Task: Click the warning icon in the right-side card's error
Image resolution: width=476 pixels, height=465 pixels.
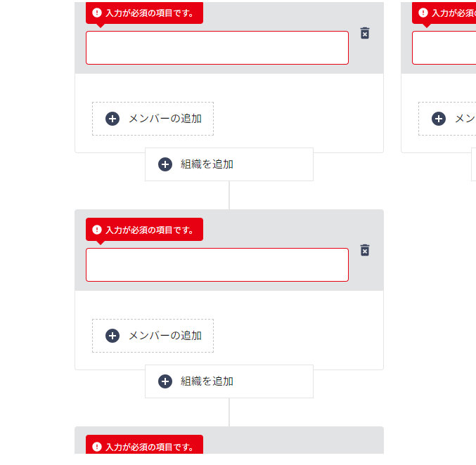Action: (x=423, y=13)
